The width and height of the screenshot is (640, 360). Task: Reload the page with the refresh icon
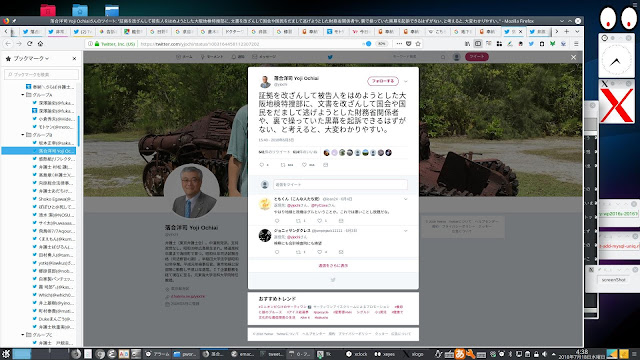(x=29, y=43)
